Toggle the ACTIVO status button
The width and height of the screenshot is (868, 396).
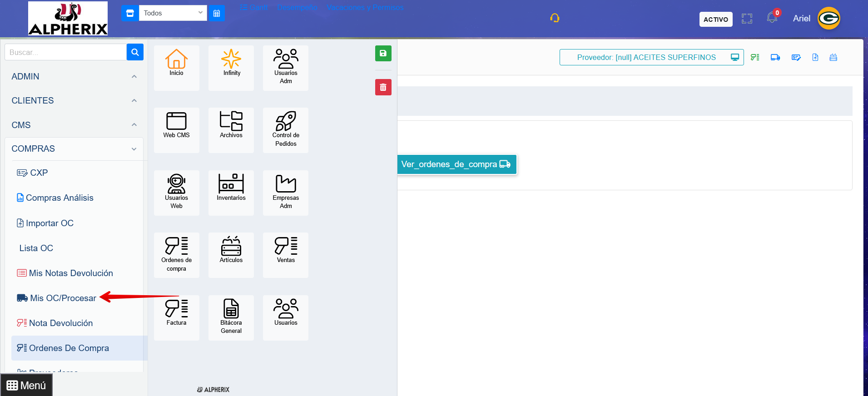tap(715, 19)
